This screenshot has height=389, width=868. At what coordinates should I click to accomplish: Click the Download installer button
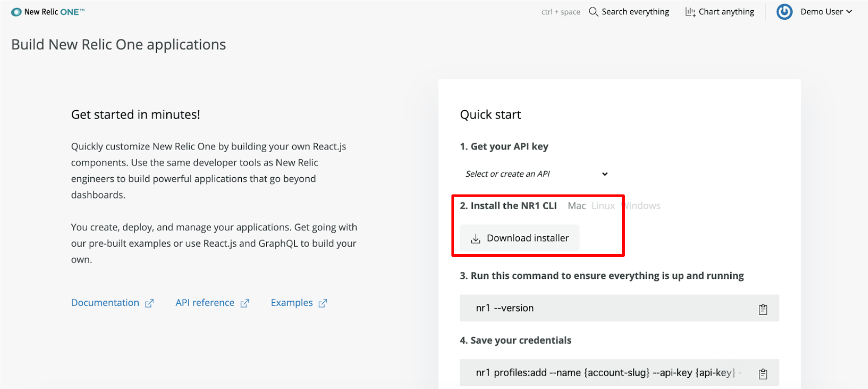[520, 238]
